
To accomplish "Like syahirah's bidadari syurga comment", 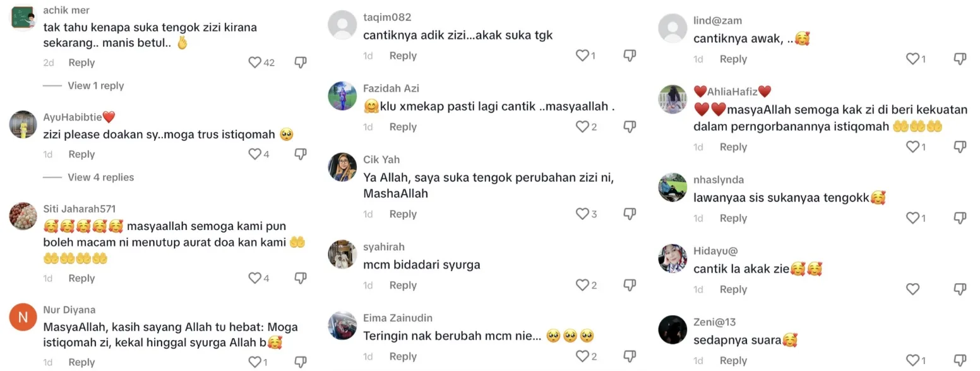I will (x=582, y=286).
